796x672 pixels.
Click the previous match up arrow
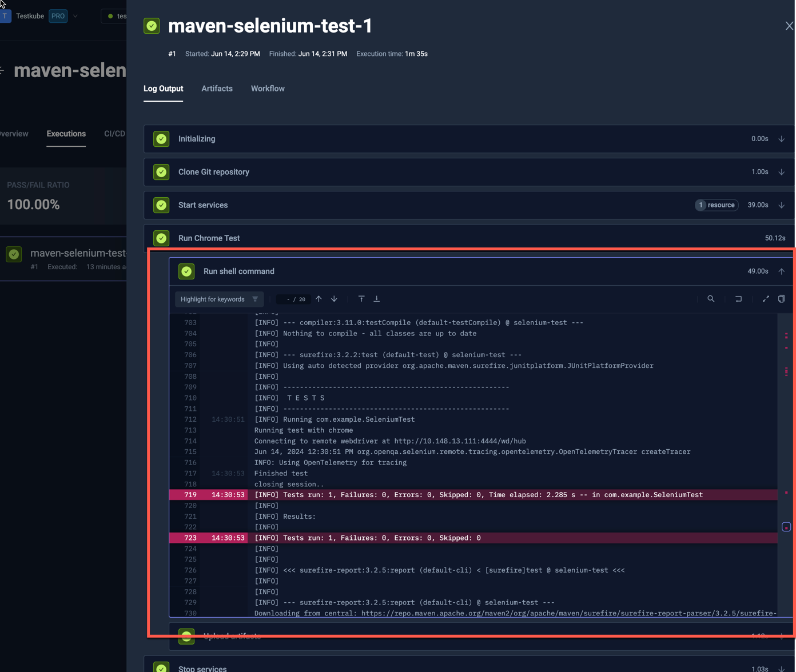coord(319,298)
